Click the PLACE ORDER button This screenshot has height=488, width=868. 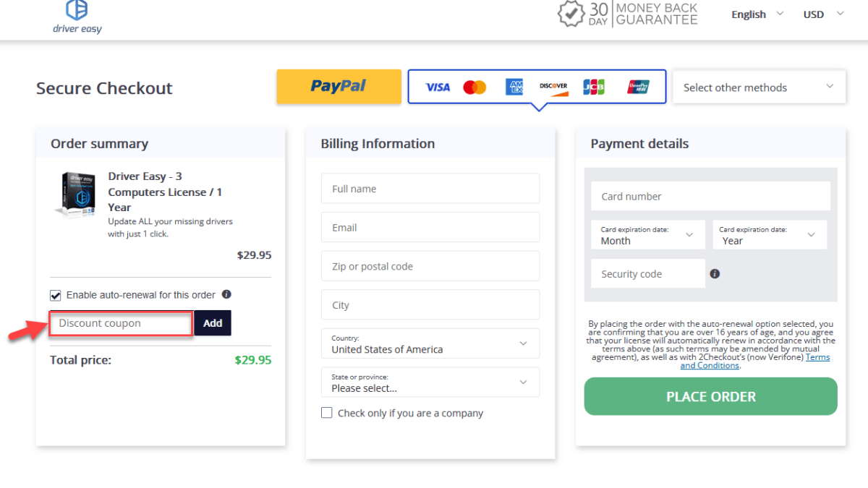coord(710,396)
